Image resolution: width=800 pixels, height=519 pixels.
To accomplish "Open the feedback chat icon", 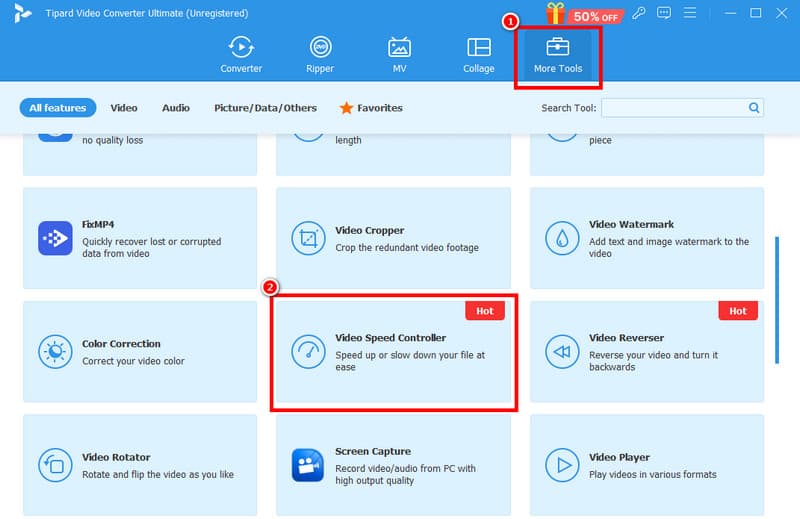I will [664, 13].
